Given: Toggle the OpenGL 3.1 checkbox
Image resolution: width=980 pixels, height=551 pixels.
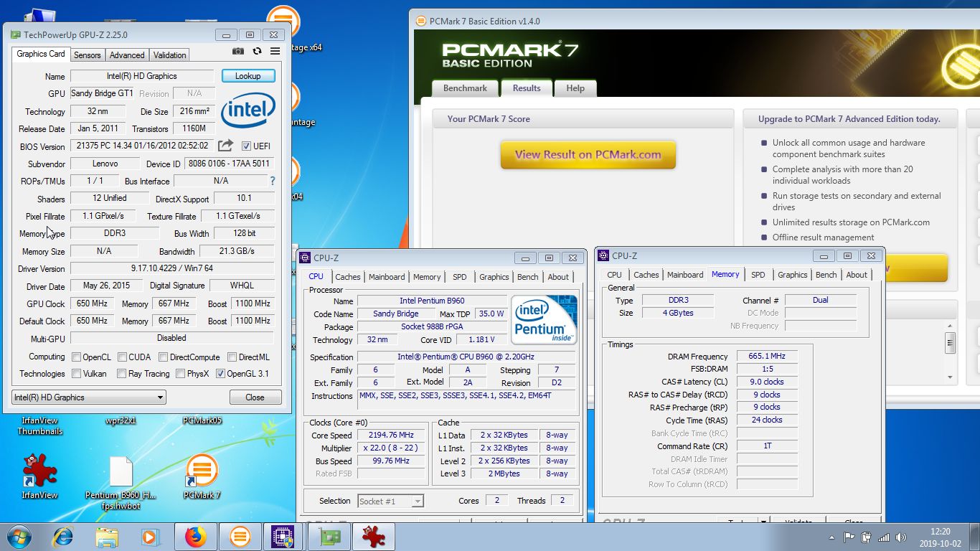Looking at the screenshot, I should pos(220,374).
